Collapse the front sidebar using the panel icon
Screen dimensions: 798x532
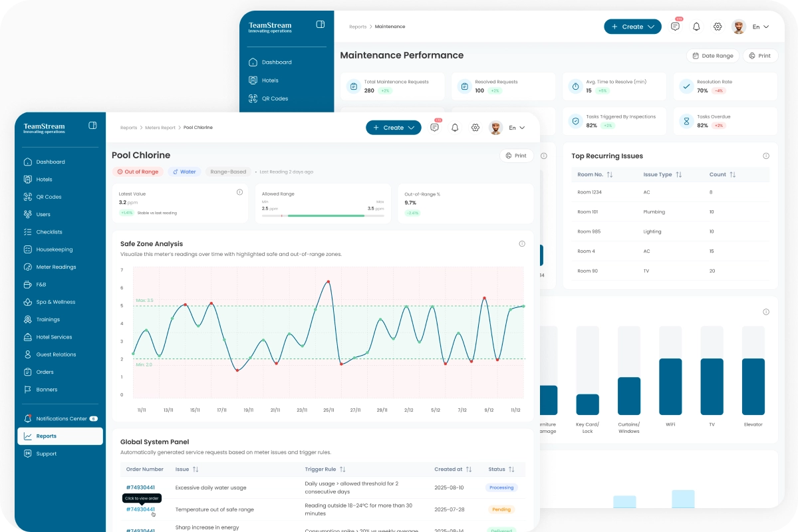(x=92, y=126)
